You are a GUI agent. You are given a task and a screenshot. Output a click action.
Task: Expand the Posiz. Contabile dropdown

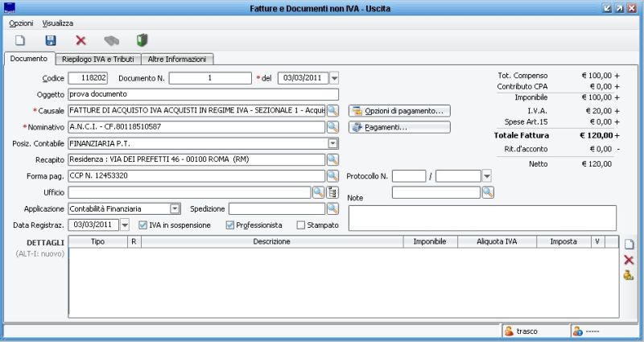pyautogui.click(x=332, y=143)
